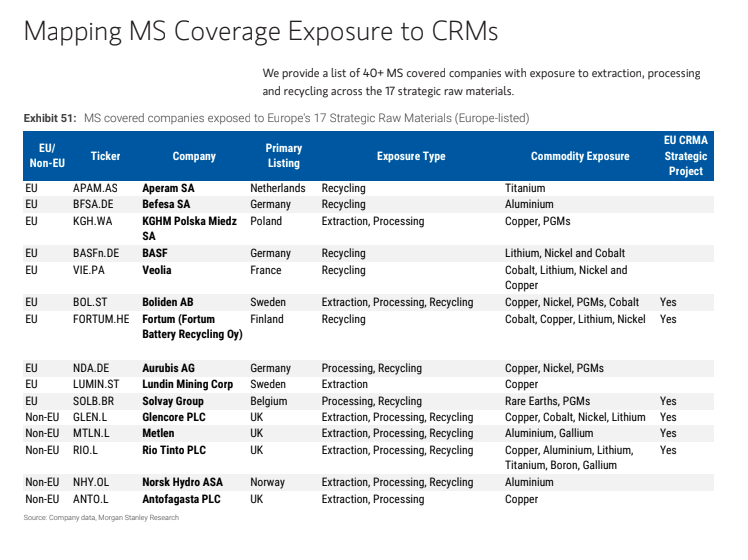Viewport: 748px width, 560px height.
Task: Select company 'Glencore PLC'
Action: tap(174, 417)
